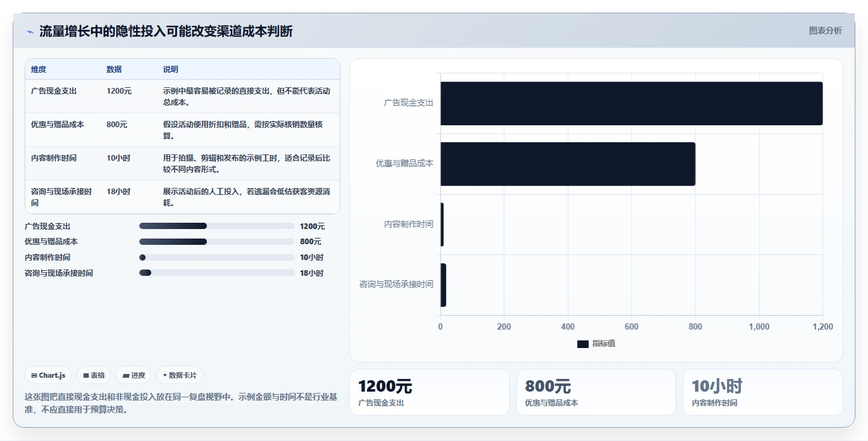The width and height of the screenshot is (868, 441).
Task: Click the 600 x-axis tick label
Action: coord(631,327)
